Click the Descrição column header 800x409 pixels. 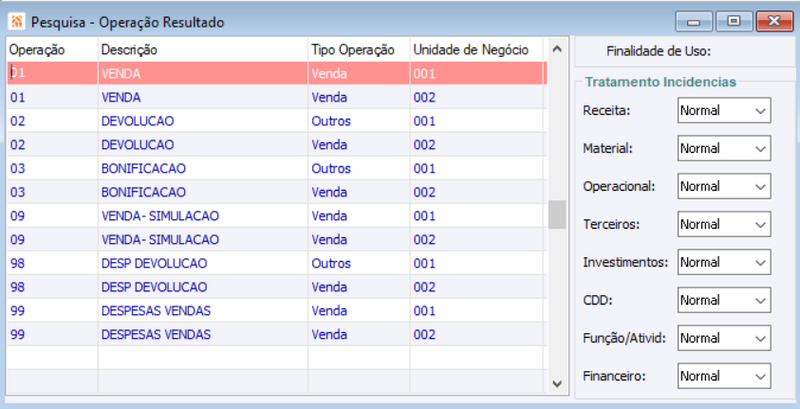click(203, 49)
